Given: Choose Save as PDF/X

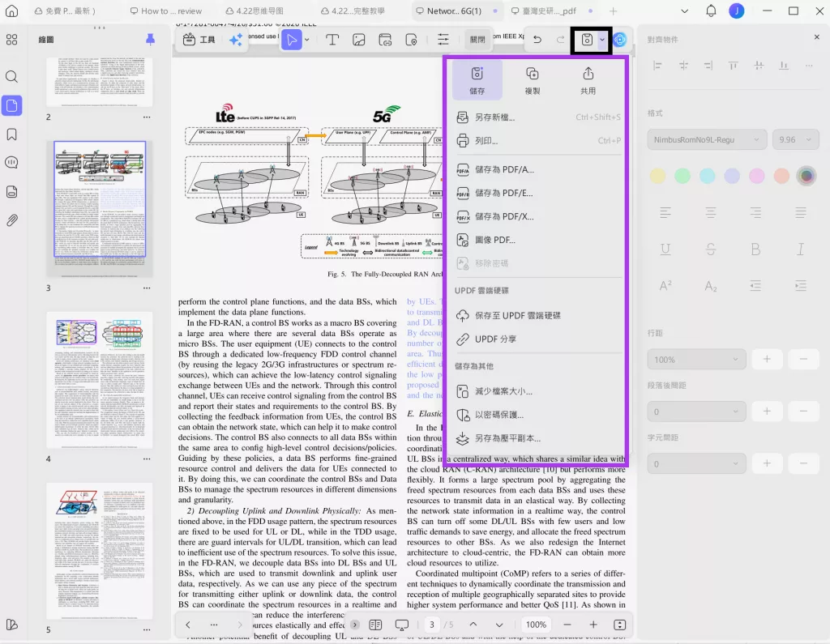Looking at the screenshot, I should [538, 216].
